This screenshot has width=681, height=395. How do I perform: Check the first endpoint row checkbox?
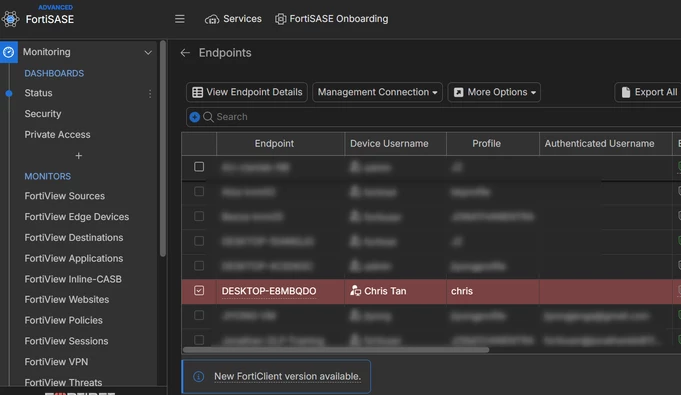[199, 167]
